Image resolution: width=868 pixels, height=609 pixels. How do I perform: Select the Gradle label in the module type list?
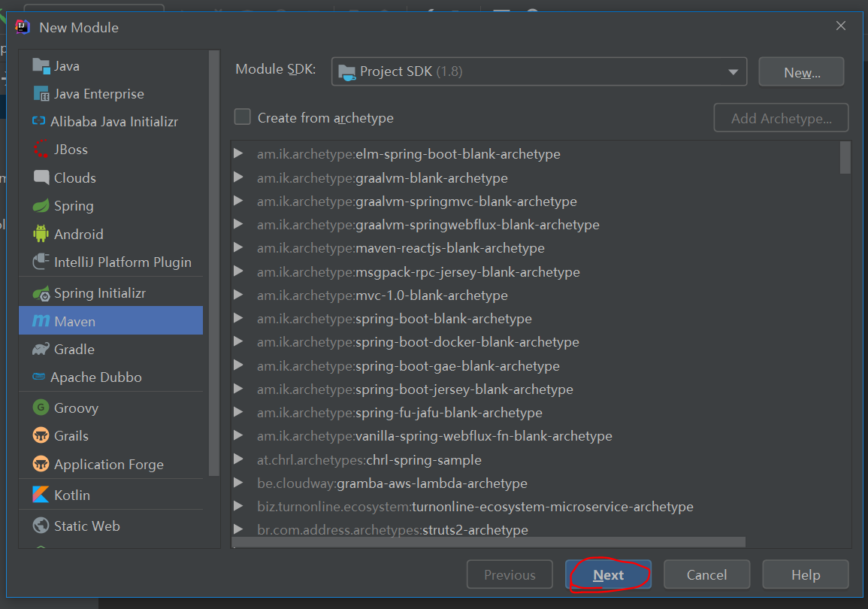pyautogui.click(x=74, y=350)
